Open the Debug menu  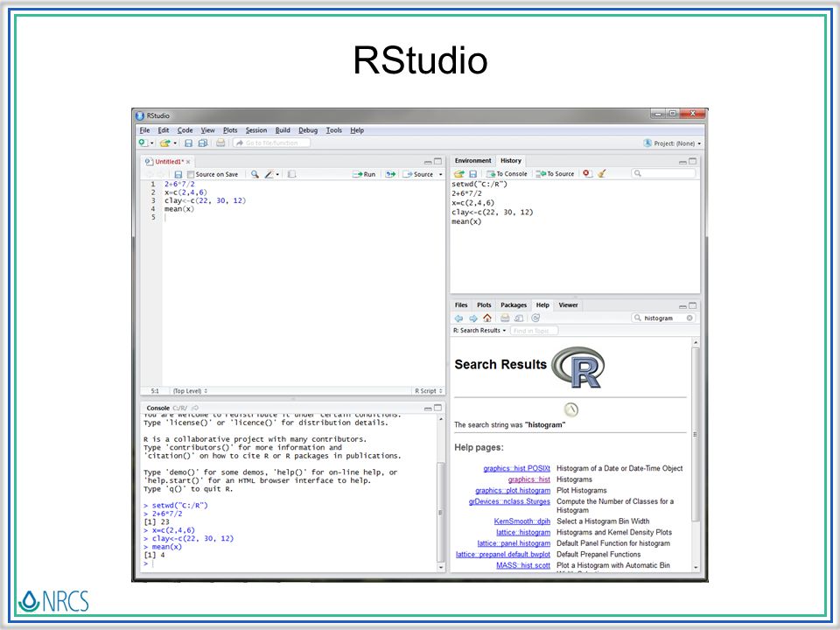pyautogui.click(x=307, y=130)
